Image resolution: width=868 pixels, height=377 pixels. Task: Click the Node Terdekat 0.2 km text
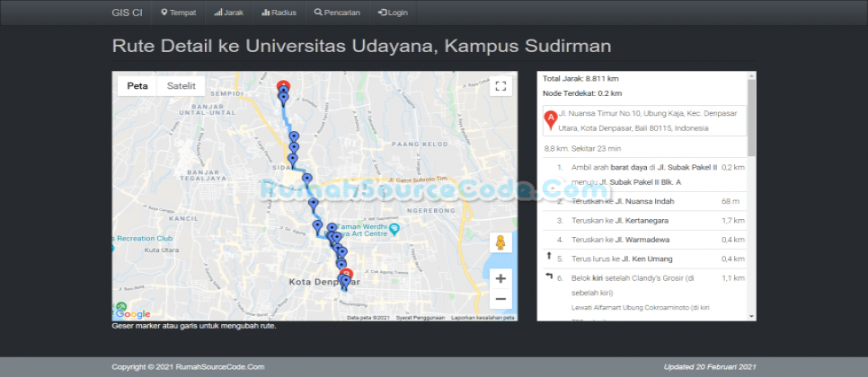(x=582, y=93)
